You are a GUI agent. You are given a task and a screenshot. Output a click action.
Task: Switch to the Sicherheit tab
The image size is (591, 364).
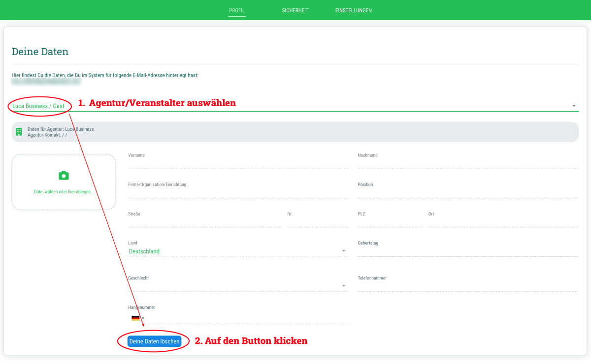295,10
